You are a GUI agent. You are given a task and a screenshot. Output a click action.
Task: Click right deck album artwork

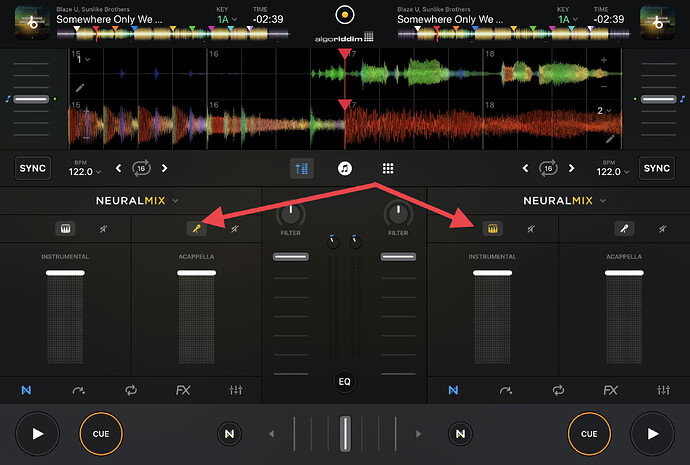click(x=657, y=23)
